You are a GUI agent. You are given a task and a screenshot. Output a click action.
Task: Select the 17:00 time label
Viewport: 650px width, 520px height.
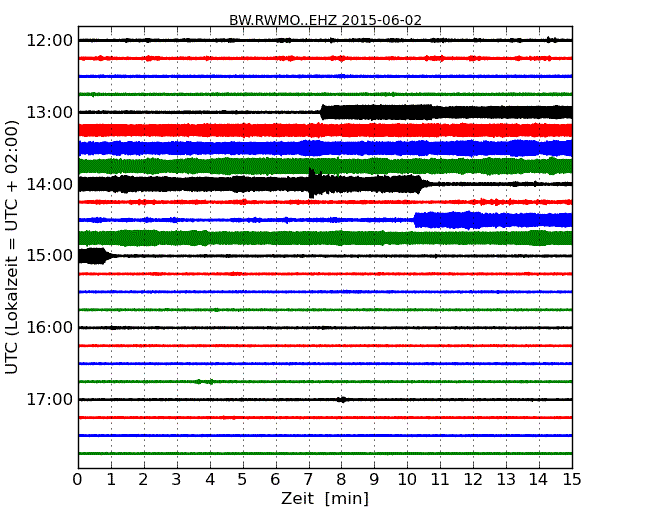pyautogui.click(x=50, y=399)
